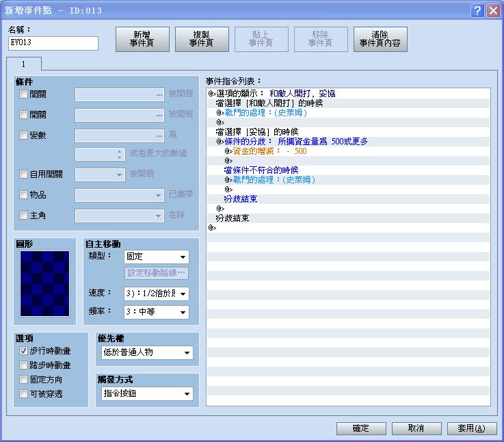Screen dimensions: 504x442
Task: Enable the 主角 condition checkbox
Action: 23,216
